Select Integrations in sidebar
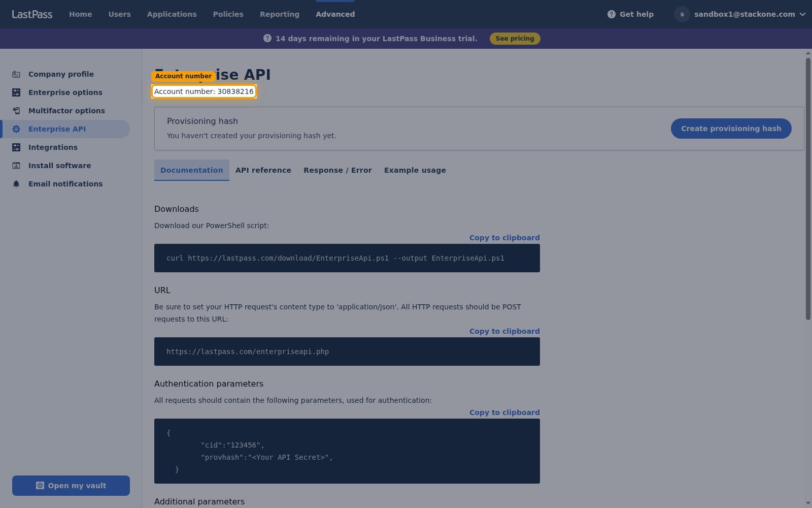812x508 pixels. 65,147
